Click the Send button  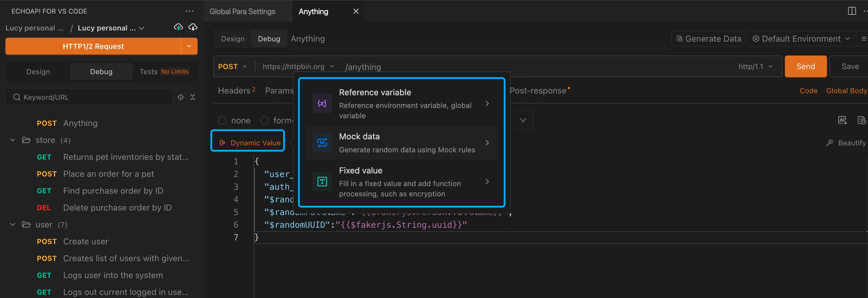(806, 66)
